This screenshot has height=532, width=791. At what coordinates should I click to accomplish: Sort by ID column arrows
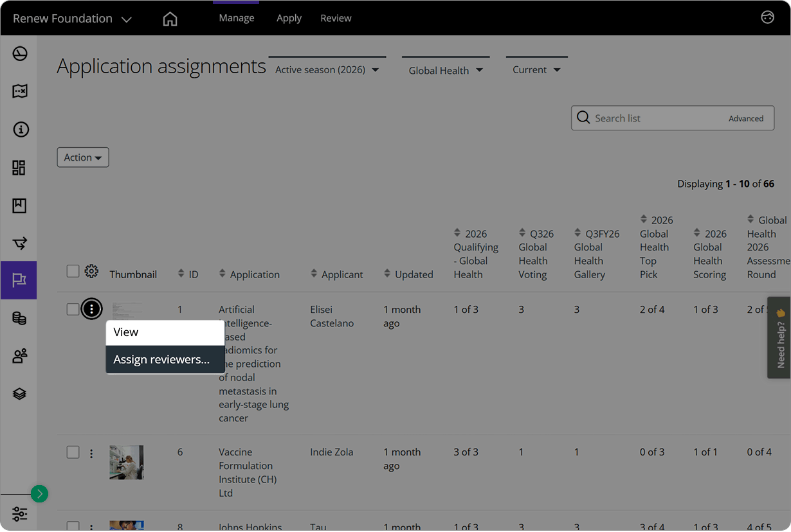(x=181, y=274)
